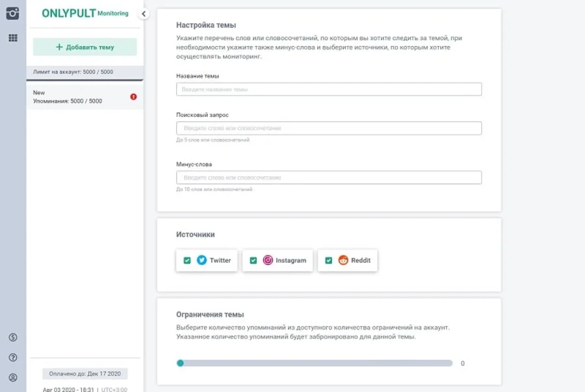Click the Reddit logo icon
Image resolution: width=585 pixels, height=392 pixels.
pyautogui.click(x=343, y=260)
